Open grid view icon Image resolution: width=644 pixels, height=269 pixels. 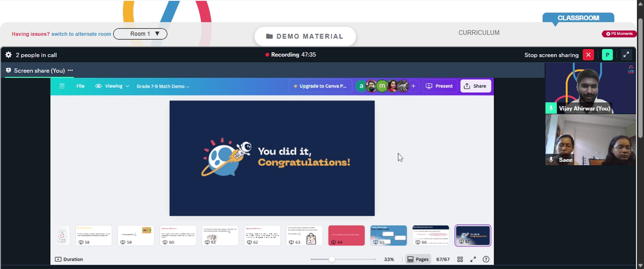click(x=460, y=259)
